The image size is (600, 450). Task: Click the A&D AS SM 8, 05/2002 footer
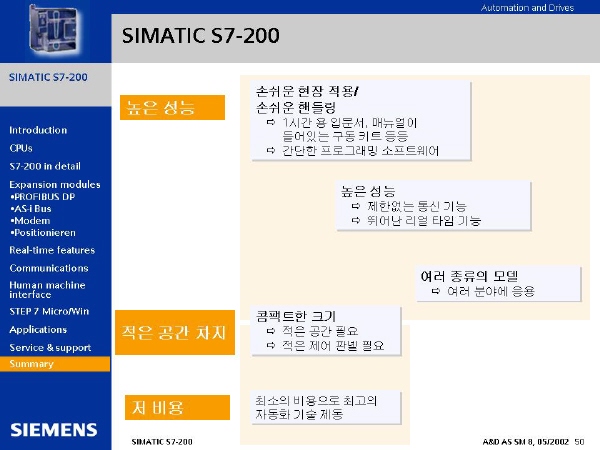[x=526, y=442]
